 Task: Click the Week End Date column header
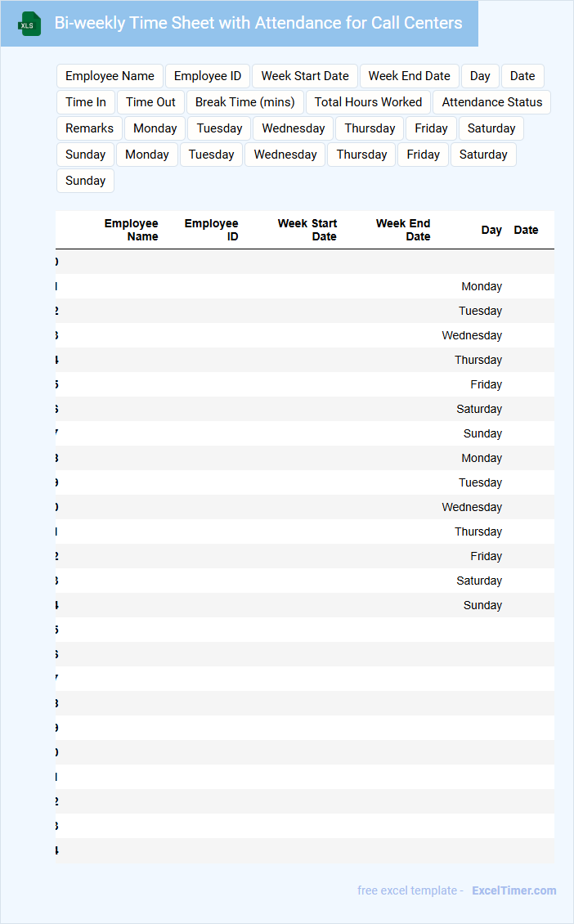click(x=403, y=230)
